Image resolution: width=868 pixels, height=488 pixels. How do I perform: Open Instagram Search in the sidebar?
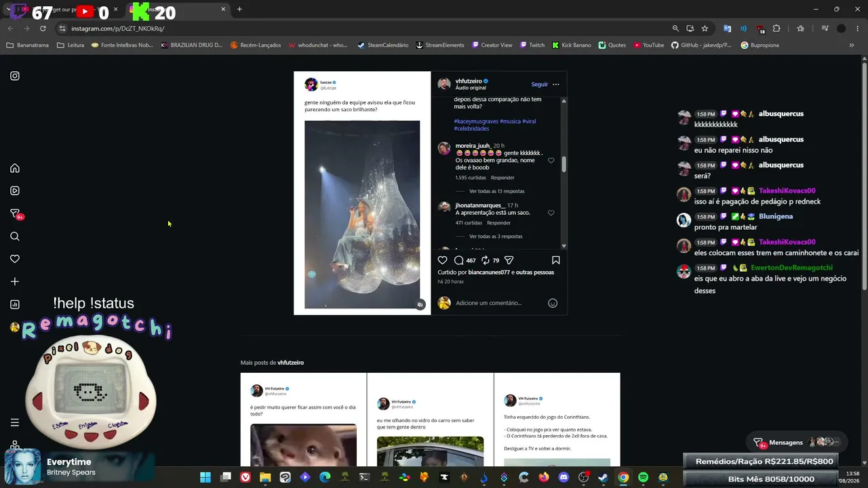[15, 237]
